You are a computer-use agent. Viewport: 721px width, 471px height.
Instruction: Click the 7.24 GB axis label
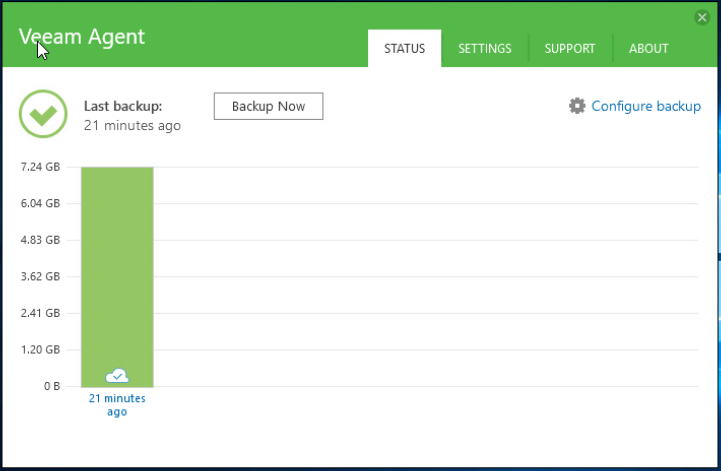click(40, 167)
